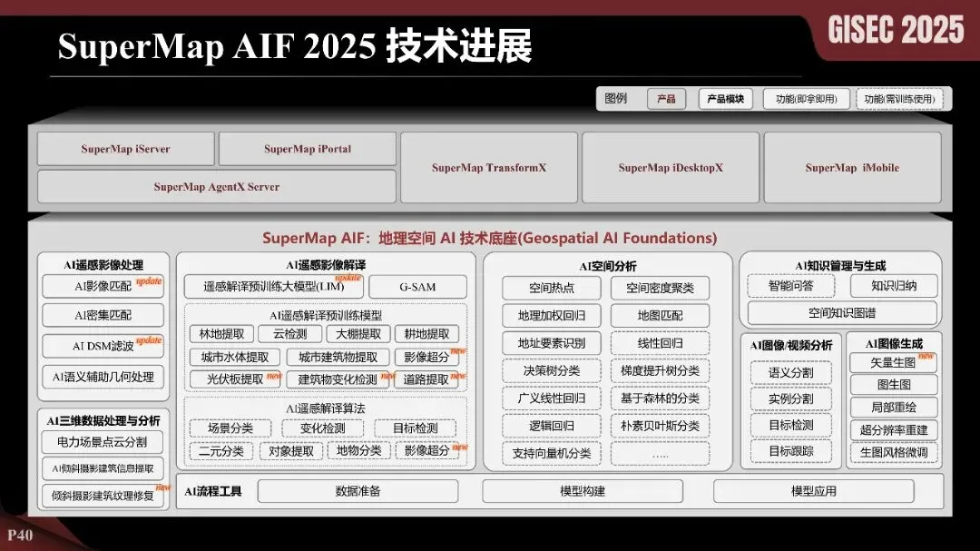Click the AI DSM滤波 module box
The height and width of the screenshot is (551, 980).
(103, 346)
